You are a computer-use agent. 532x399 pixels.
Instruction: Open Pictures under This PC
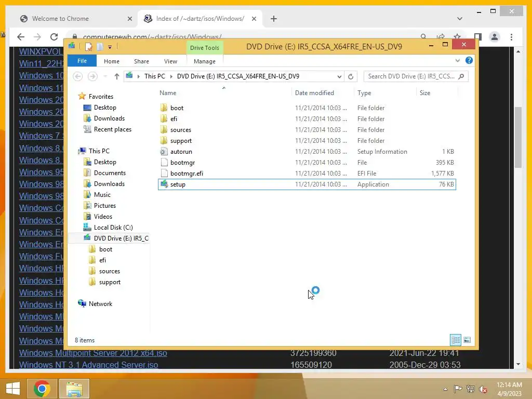[104, 206]
